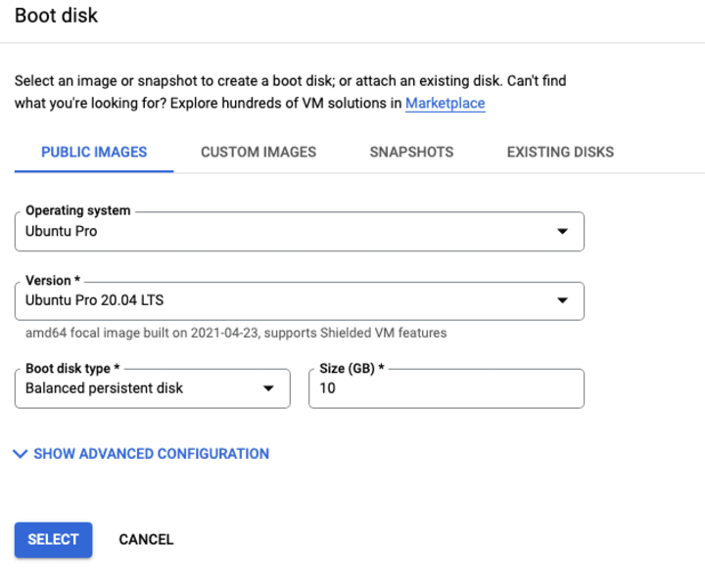Focus the Size (GB) input field

[x=446, y=388]
